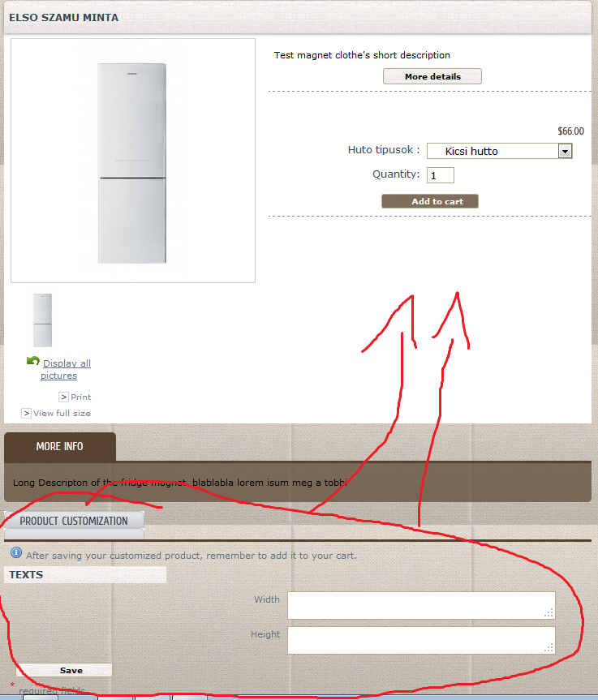The image size is (598, 700).
Task: Open the Display all pictures link
Action: [66, 369]
